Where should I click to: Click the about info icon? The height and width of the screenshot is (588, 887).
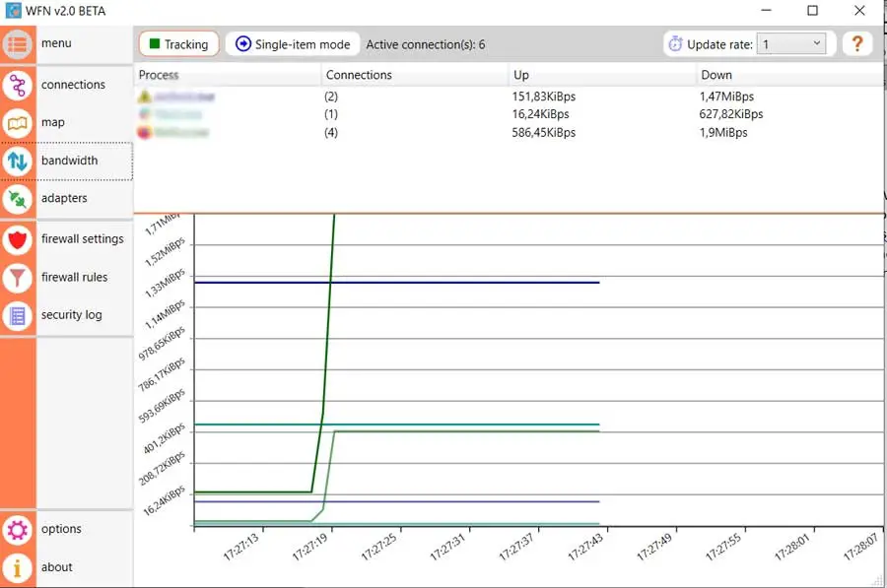[17, 567]
